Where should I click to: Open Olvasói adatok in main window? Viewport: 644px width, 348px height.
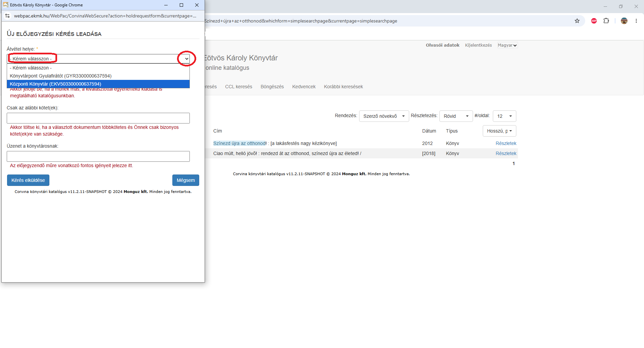(442, 45)
